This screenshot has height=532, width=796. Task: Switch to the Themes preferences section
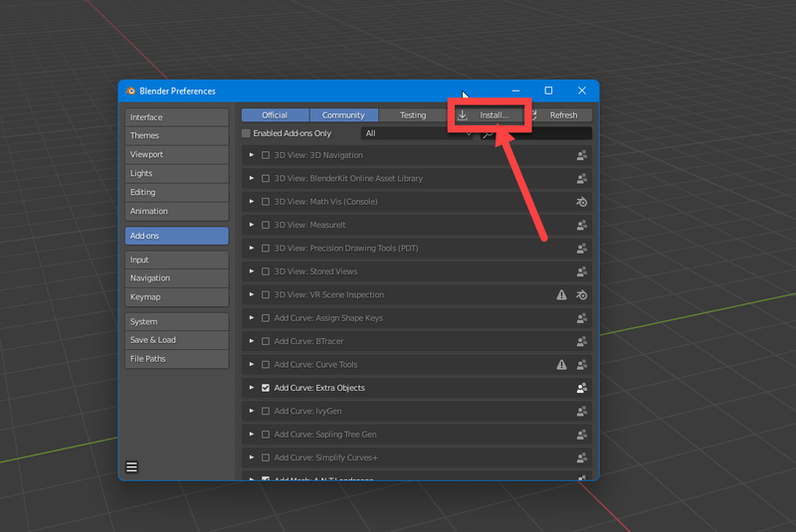point(176,135)
